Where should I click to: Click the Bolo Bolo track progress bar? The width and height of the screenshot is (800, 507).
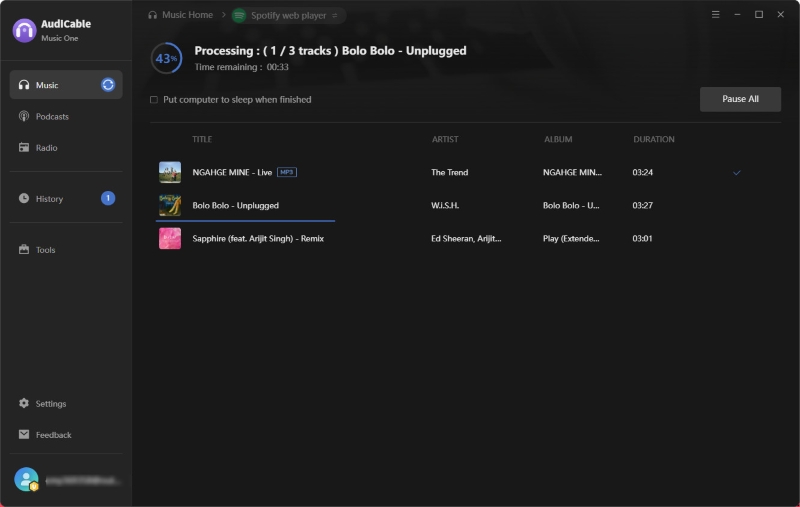(x=245, y=221)
